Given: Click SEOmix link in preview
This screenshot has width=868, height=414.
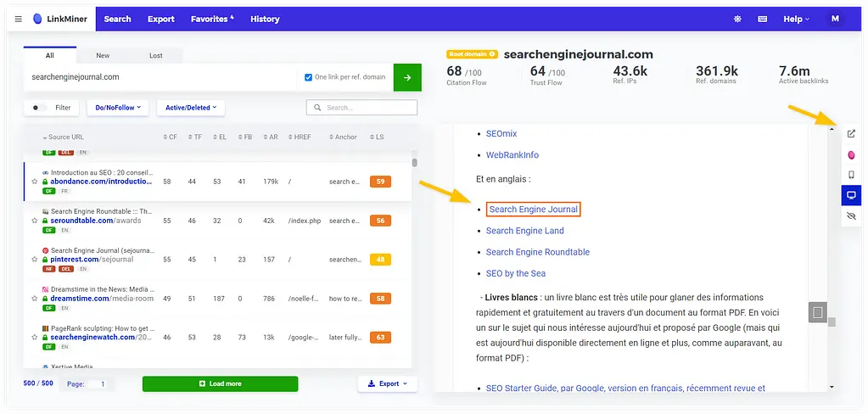Looking at the screenshot, I should (x=501, y=133).
